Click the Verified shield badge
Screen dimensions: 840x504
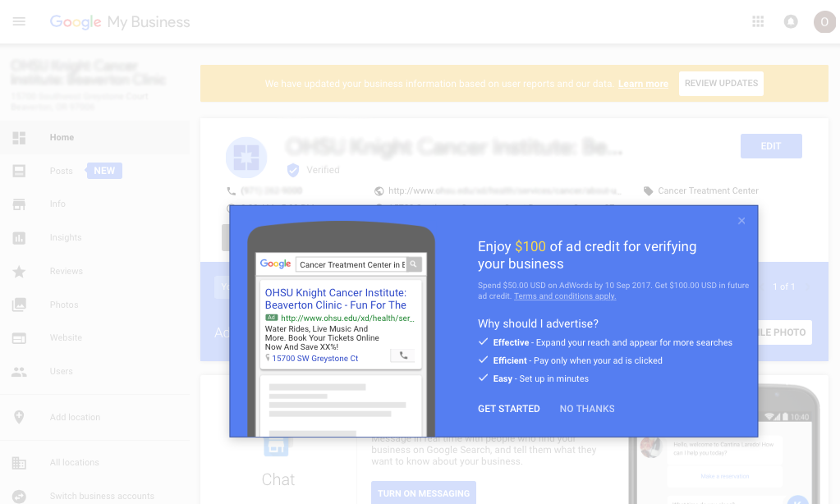tap(293, 170)
